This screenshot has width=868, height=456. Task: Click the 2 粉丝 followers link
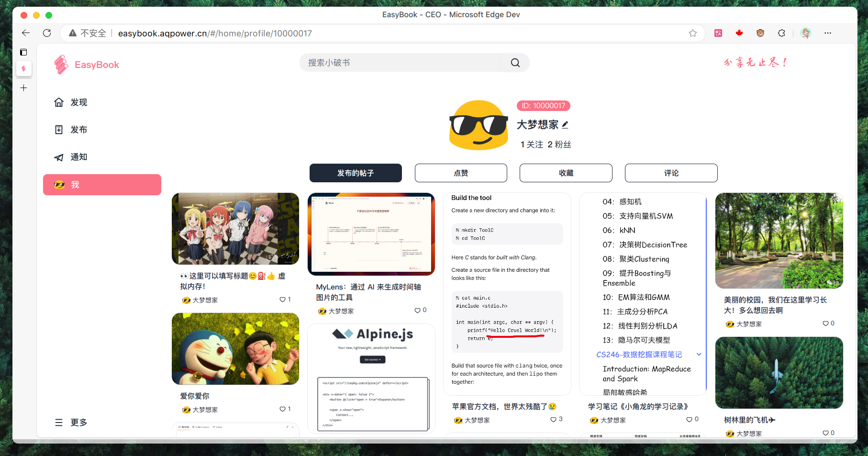(559, 145)
